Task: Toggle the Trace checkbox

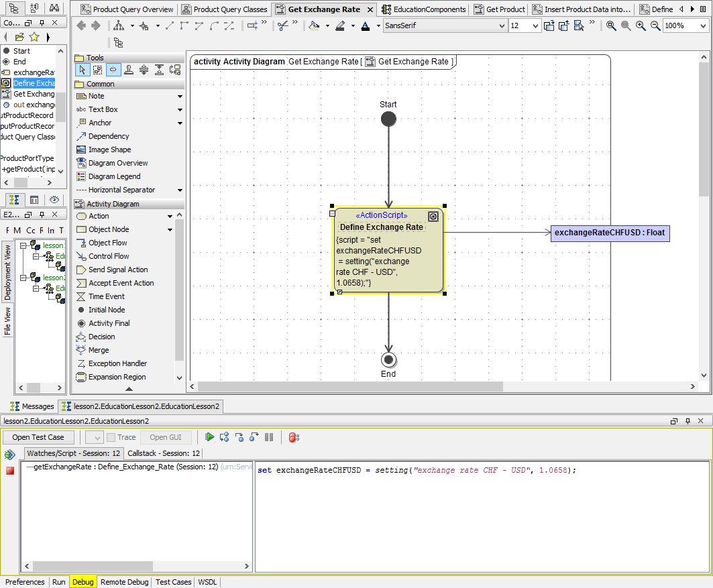Action: click(111, 437)
